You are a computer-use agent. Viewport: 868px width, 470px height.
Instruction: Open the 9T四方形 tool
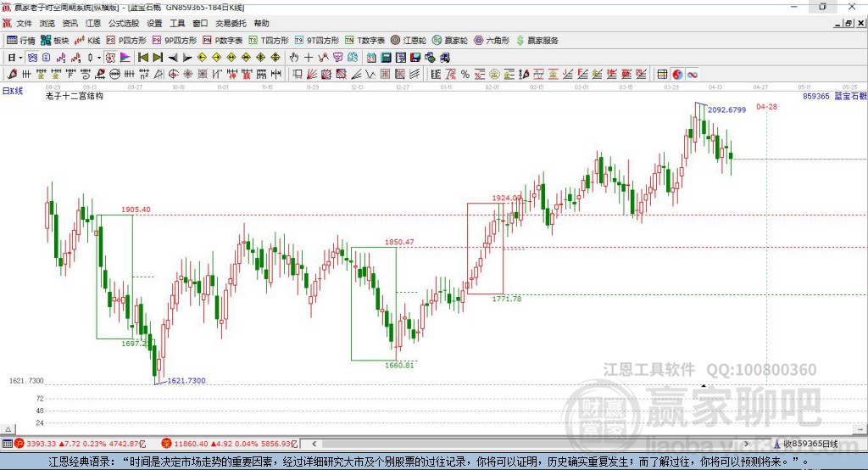click(317, 41)
